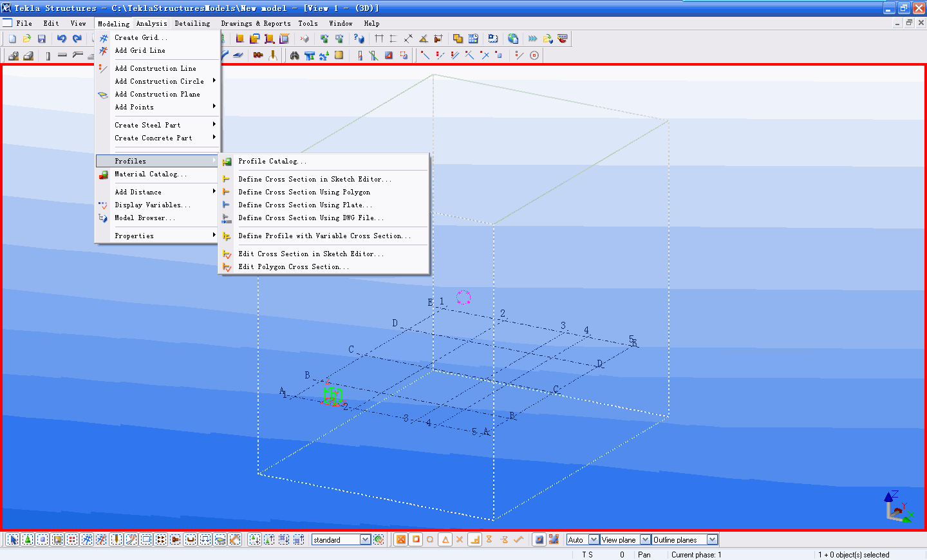Click the Profile Catalog icon in submenu
927x560 pixels.
pos(227,162)
